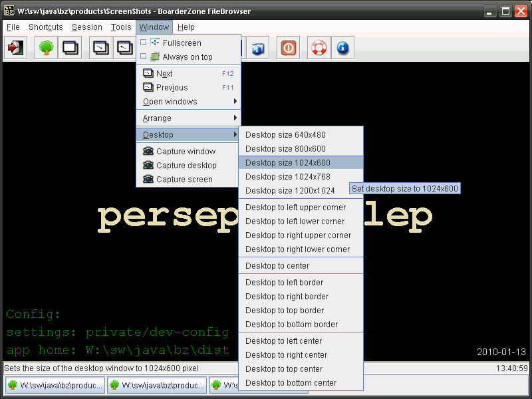Click the BZ application title bar icon

[9, 11]
